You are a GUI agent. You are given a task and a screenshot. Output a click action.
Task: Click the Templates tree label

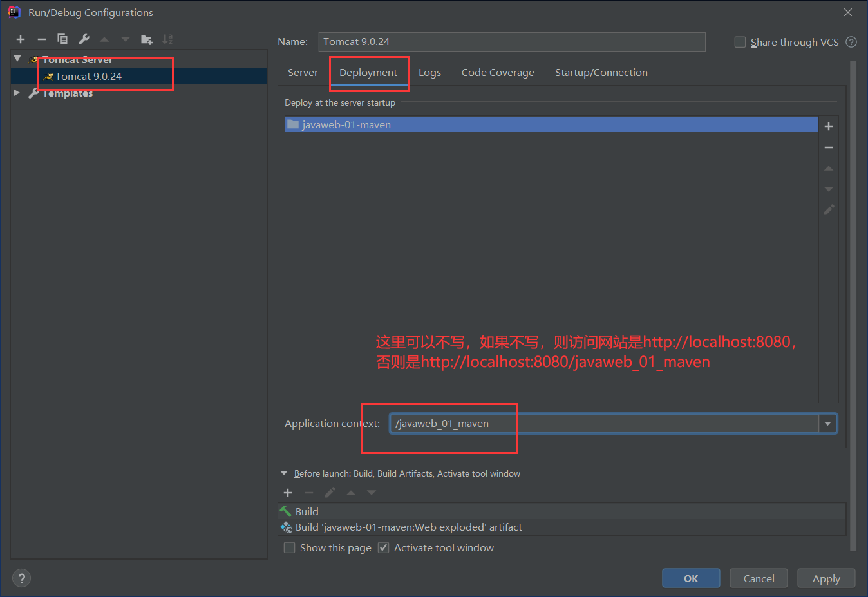pyautogui.click(x=68, y=93)
